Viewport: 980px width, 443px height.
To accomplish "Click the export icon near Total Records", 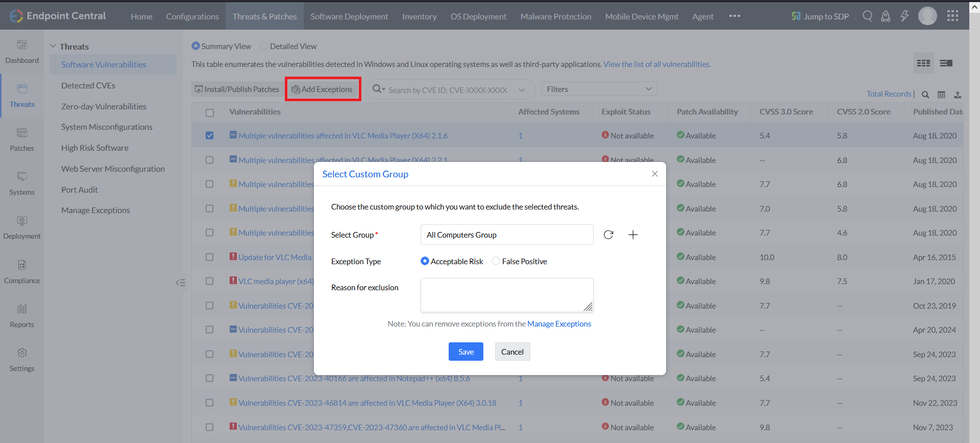I will [958, 95].
